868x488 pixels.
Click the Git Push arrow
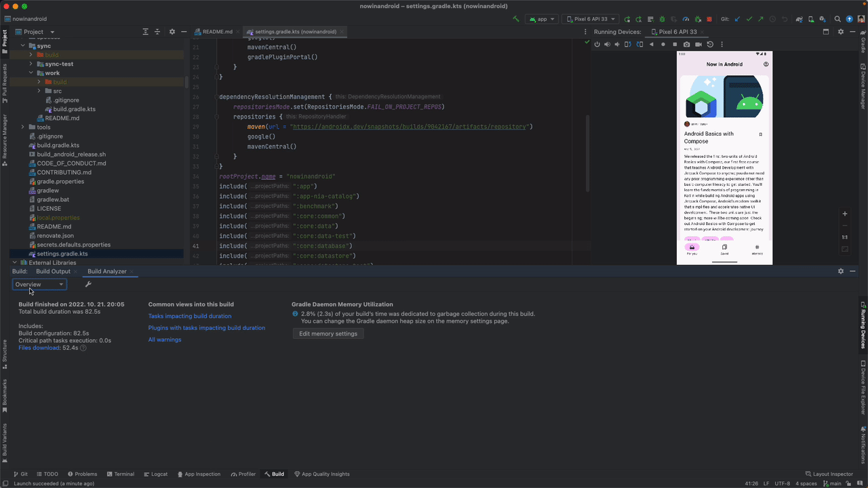pos(761,19)
